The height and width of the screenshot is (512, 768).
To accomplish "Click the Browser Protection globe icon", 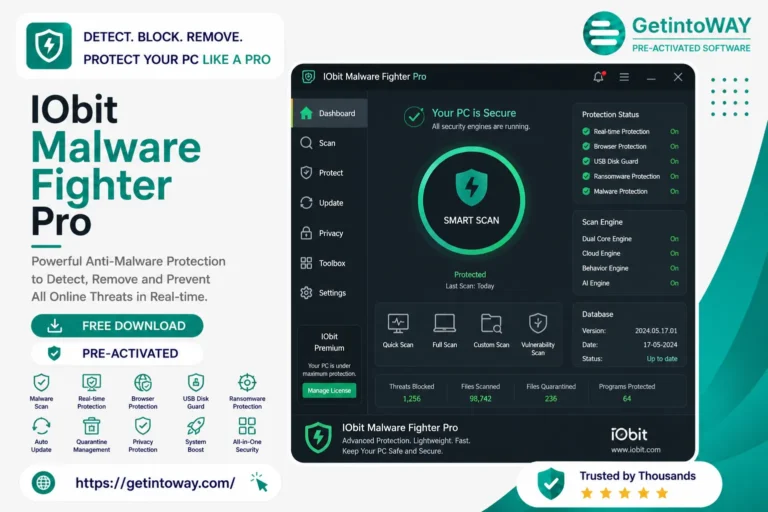I will pyautogui.click(x=143, y=382).
